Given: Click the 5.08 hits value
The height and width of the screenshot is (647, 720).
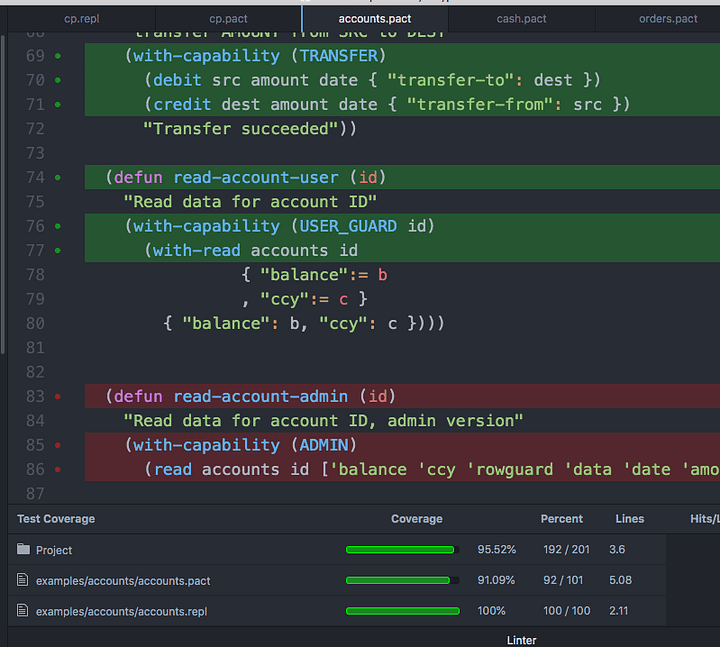Looking at the screenshot, I should point(620,580).
